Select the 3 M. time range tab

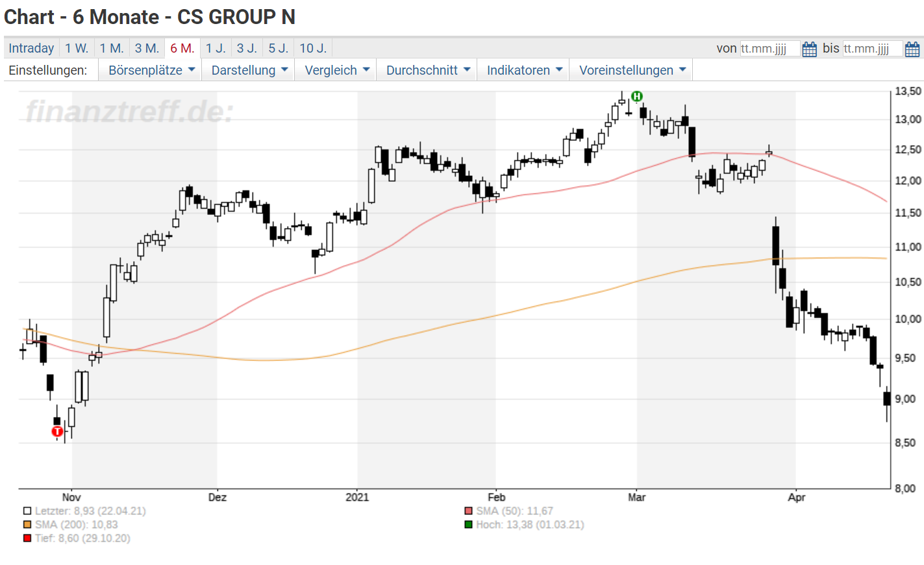pyautogui.click(x=147, y=48)
